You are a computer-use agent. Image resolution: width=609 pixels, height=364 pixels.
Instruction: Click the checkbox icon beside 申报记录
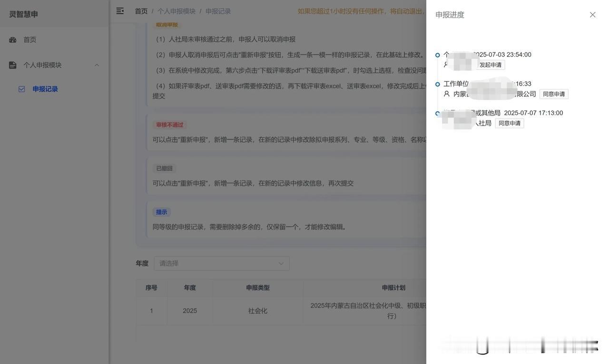(x=22, y=89)
